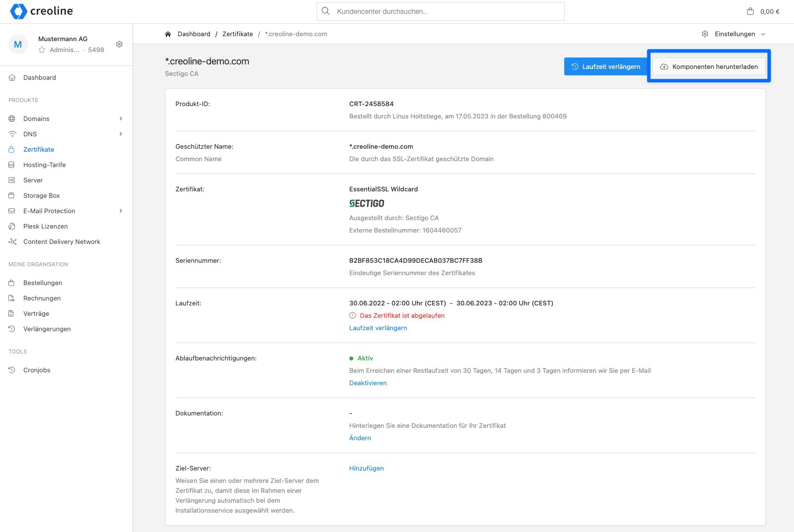Screen dimensions: 794x532
Task: Click the Domains globe icon
Action: coord(12,118)
